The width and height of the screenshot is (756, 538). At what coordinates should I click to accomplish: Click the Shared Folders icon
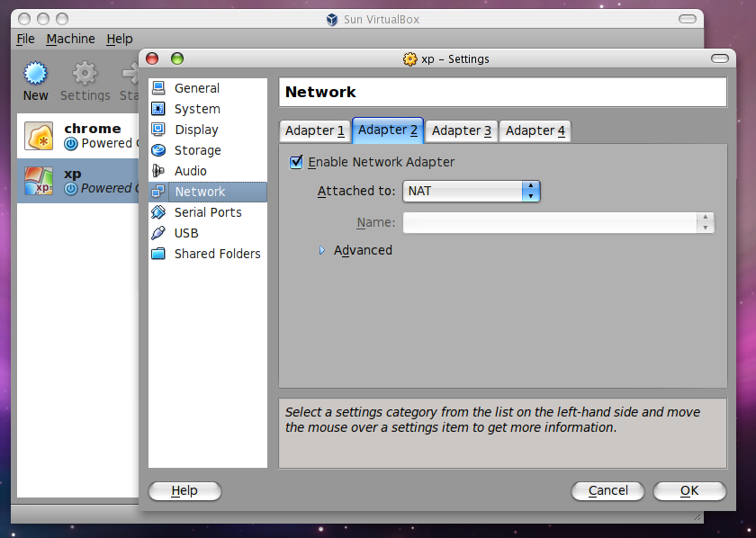point(158,254)
